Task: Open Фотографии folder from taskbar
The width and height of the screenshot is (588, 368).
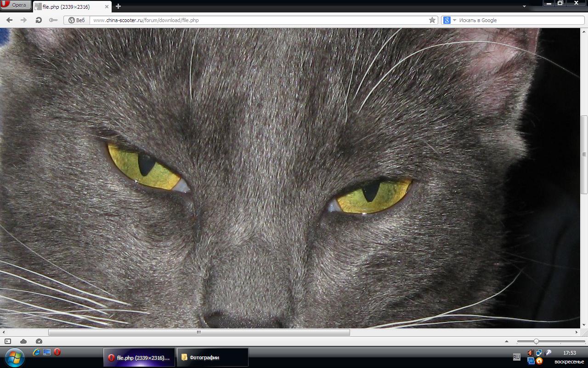Action: (212, 357)
